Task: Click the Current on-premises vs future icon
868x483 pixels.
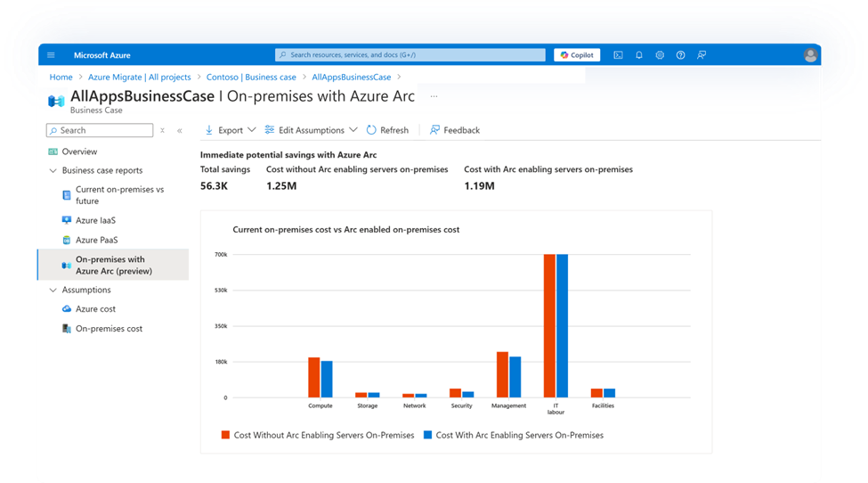Action: coord(67,195)
